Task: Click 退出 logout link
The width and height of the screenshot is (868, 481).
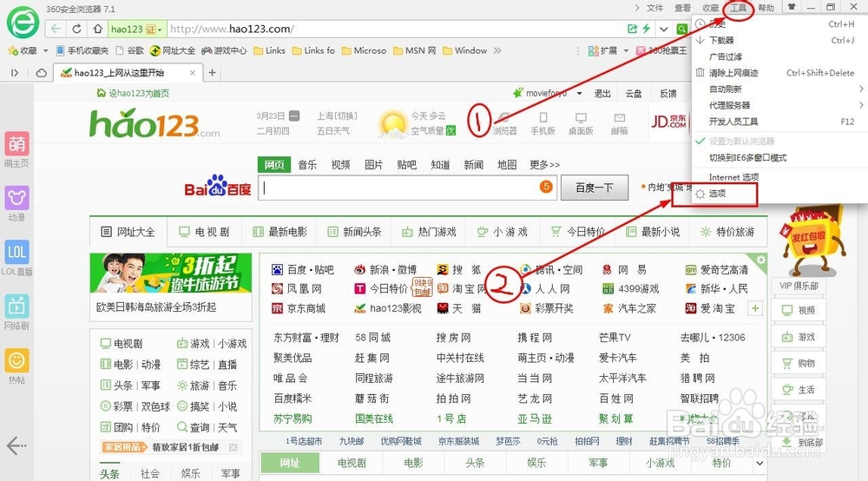Action: [602, 93]
